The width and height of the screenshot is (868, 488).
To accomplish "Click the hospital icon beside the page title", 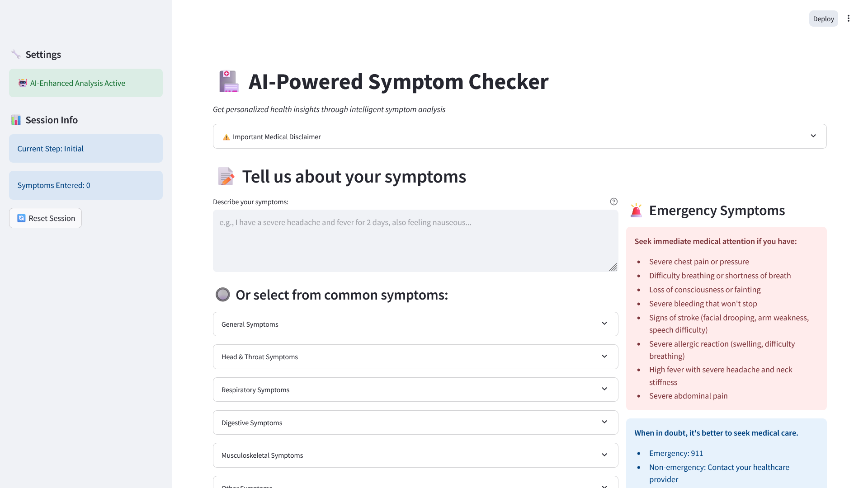I will click(229, 82).
